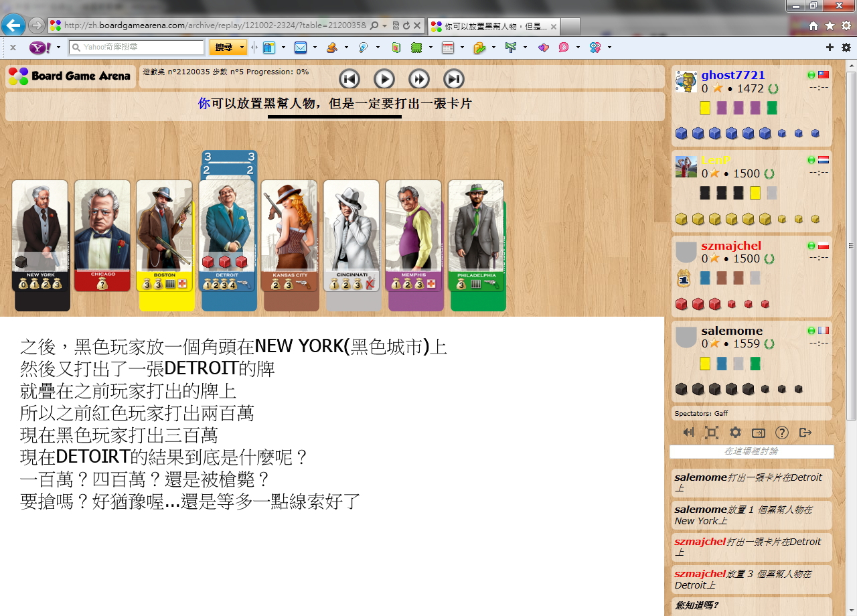Go back to replay start
This screenshot has height=616, width=857.
click(349, 79)
